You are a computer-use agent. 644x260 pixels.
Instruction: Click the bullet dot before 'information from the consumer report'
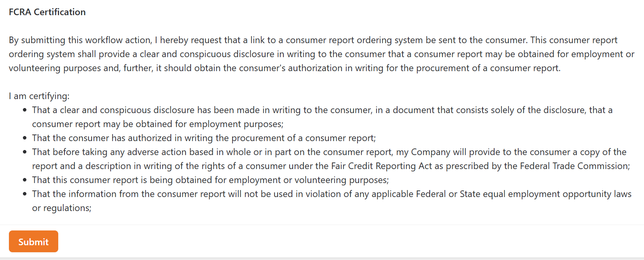point(25,194)
